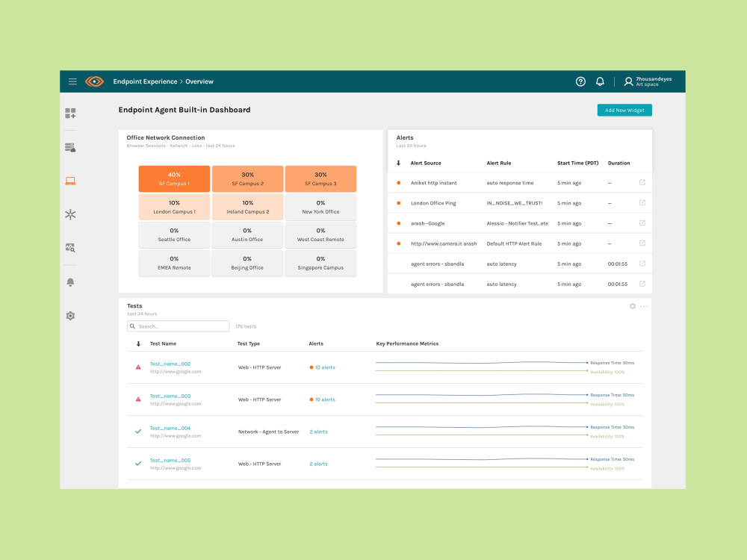
Task: Open 10 alerts link for Test_name_003
Action: coord(325,399)
